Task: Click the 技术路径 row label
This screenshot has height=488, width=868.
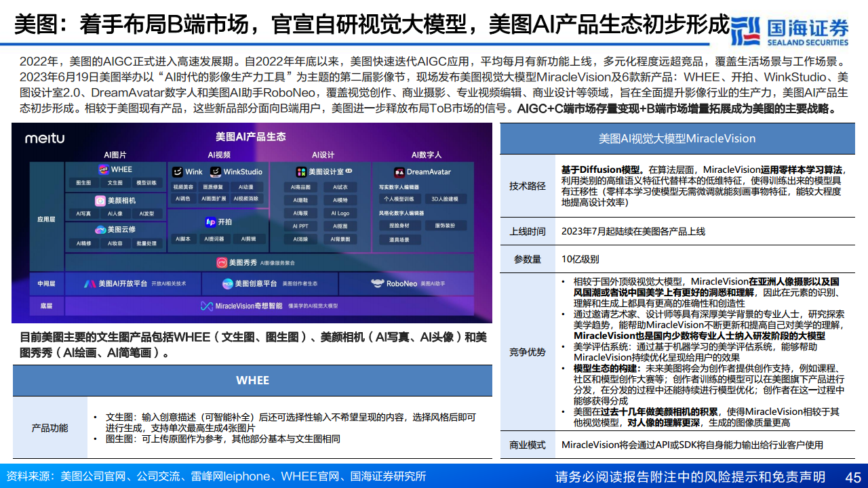Action: pyautogui.click(x=528, y=186)
